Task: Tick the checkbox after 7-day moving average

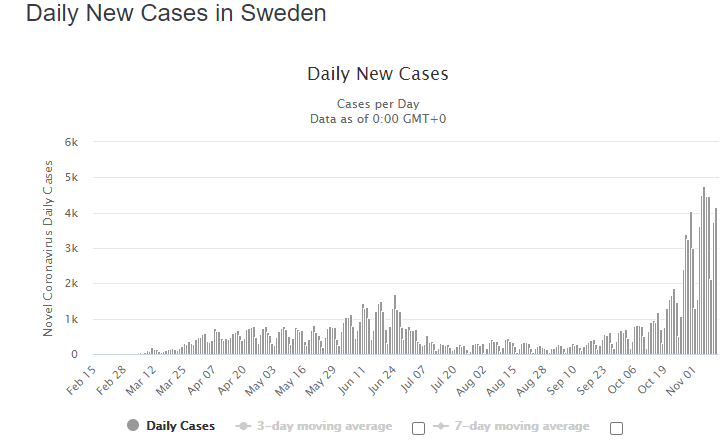Action: 616,428
